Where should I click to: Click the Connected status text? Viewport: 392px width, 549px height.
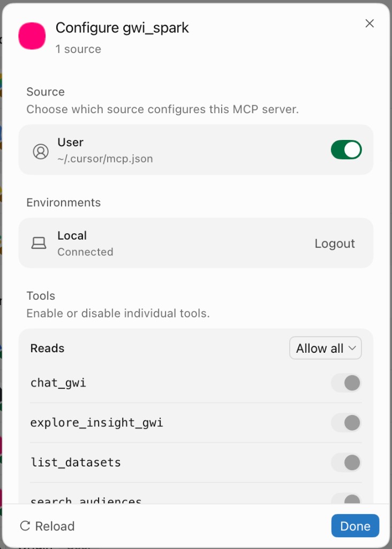[85, 252]
